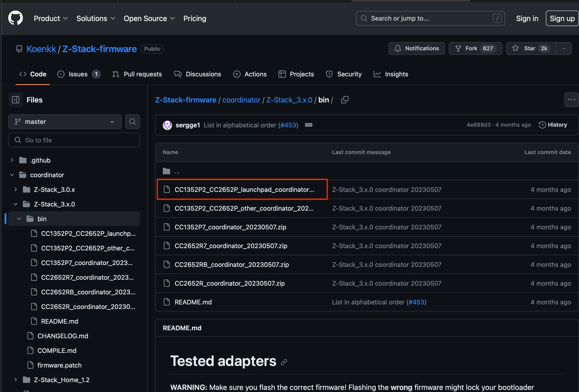Click the file search magnifier button
This screenshot has height=392, width=579.
click(x=133, y=122)
